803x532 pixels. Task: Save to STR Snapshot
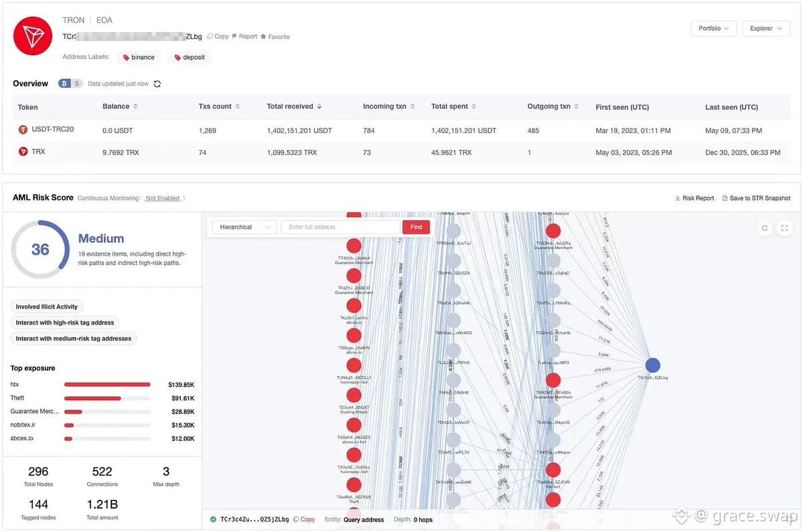coord(756,198)
